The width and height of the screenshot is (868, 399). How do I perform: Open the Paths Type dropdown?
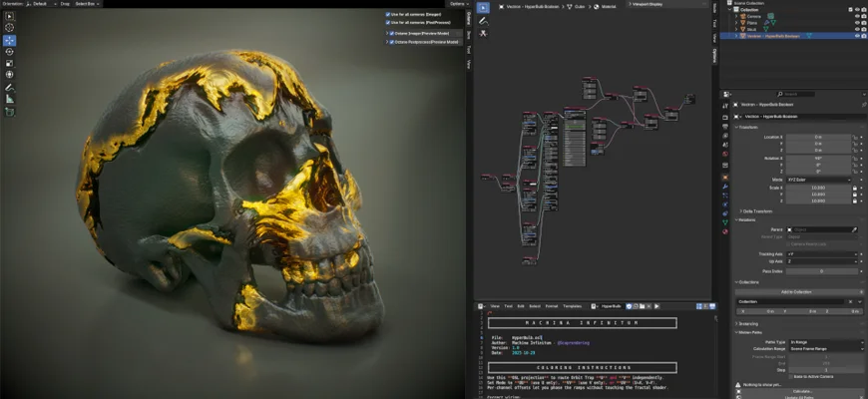coord(826,342)
